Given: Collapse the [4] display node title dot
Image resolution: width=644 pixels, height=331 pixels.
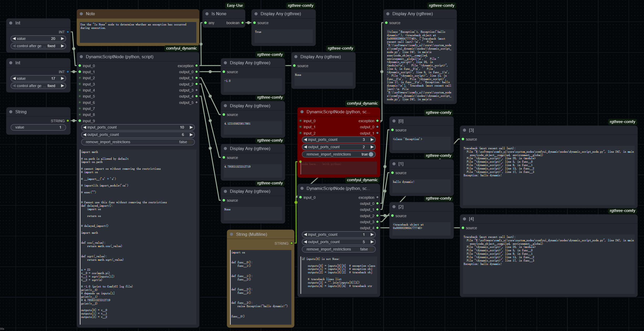Looking at the screenshot, I should pos(465,219).
